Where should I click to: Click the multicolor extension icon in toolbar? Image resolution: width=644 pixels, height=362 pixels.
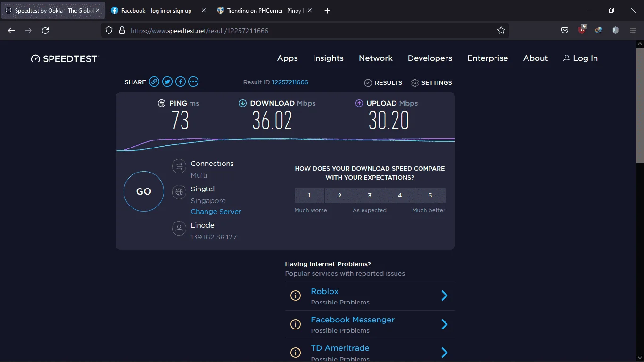(x=599, y=30)
